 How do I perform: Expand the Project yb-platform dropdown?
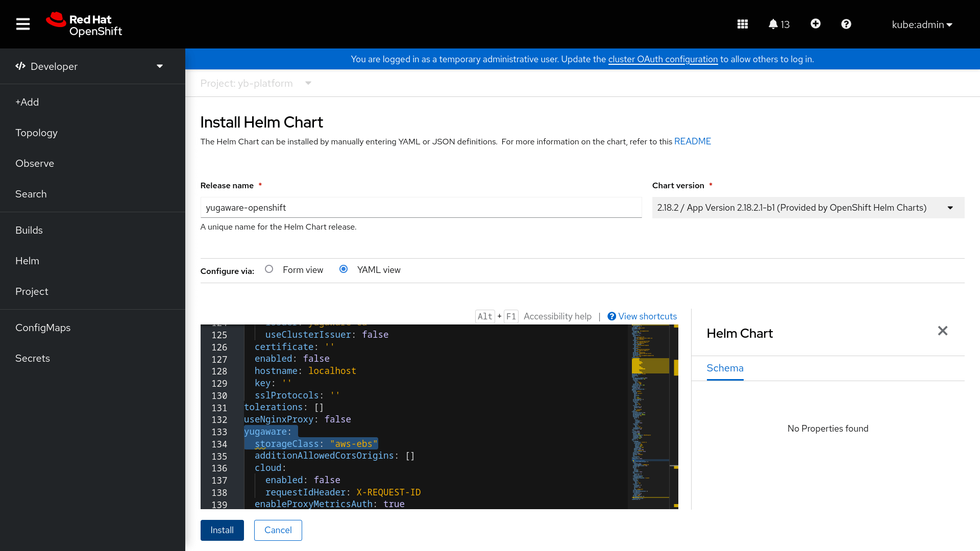coord(309,83)
